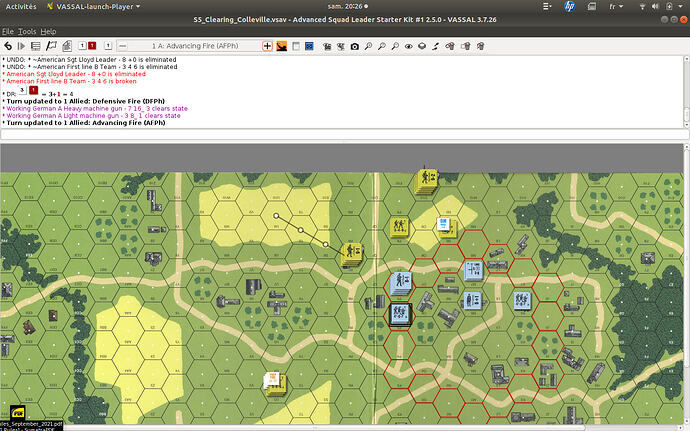Click the orange landscape picture toolbar icon
The height and width of the screenshot is (431, 690).
[x=282, y=46]
